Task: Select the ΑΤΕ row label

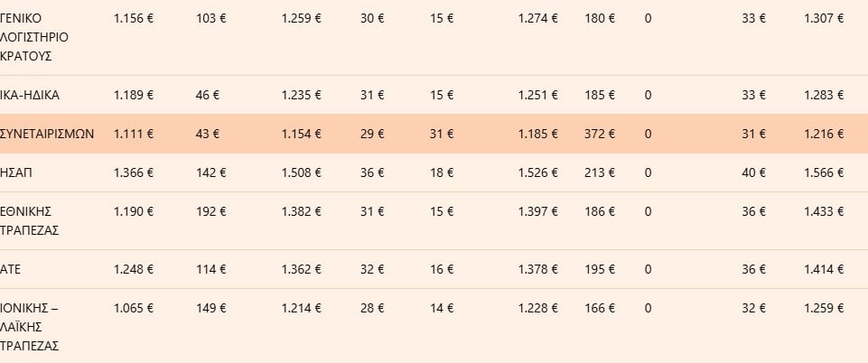Action: pos(11,269)
